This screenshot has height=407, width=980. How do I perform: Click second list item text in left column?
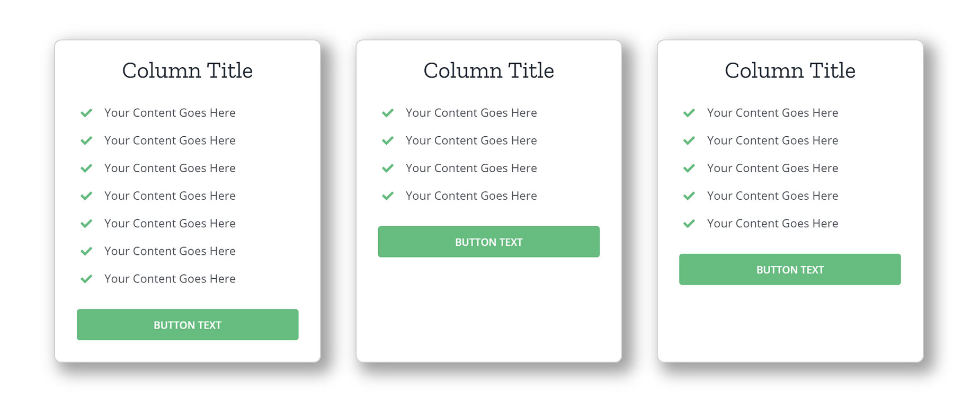pos(170,140)
